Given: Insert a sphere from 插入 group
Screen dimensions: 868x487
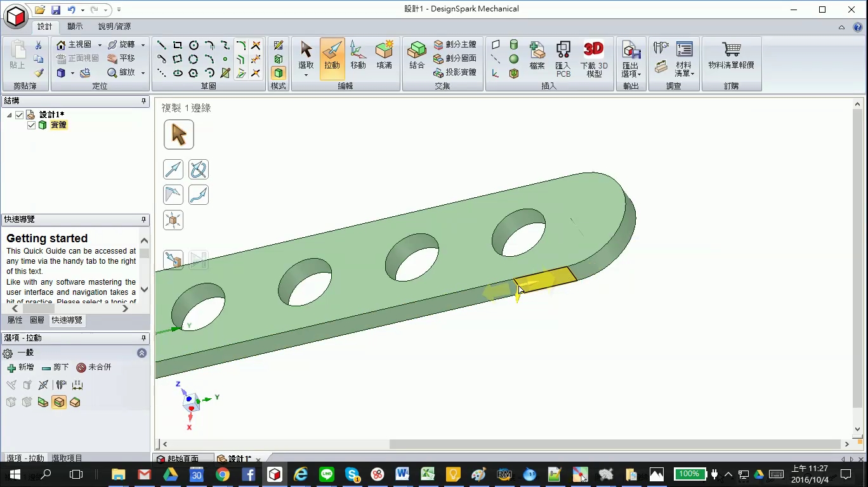Looking at the screenshot, I should coord(514,59).
